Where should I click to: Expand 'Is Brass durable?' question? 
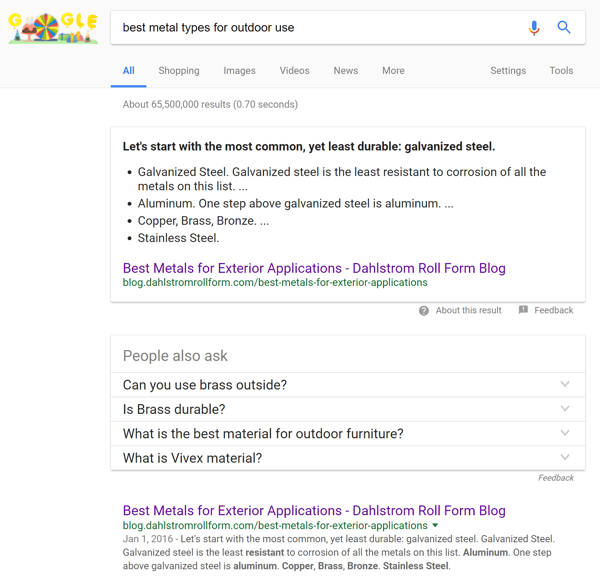tap(565, 409)
